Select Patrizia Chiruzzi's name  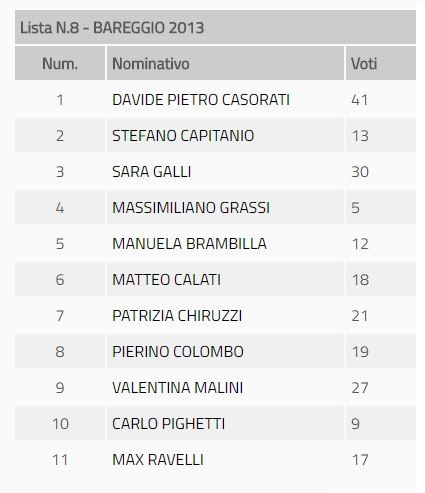pos(177,316)
